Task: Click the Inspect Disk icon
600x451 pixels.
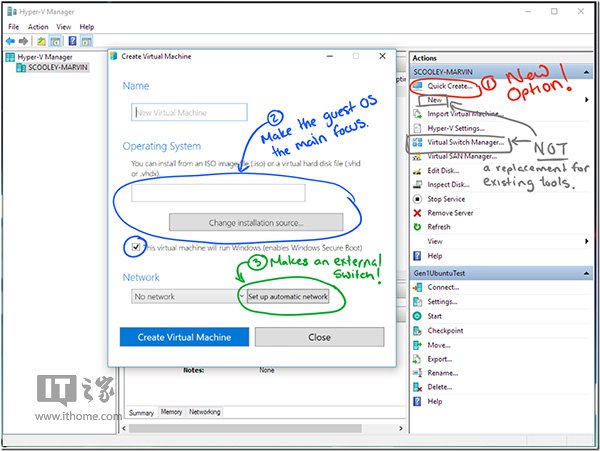Action: pyautogui.click(x=417, y=185)
